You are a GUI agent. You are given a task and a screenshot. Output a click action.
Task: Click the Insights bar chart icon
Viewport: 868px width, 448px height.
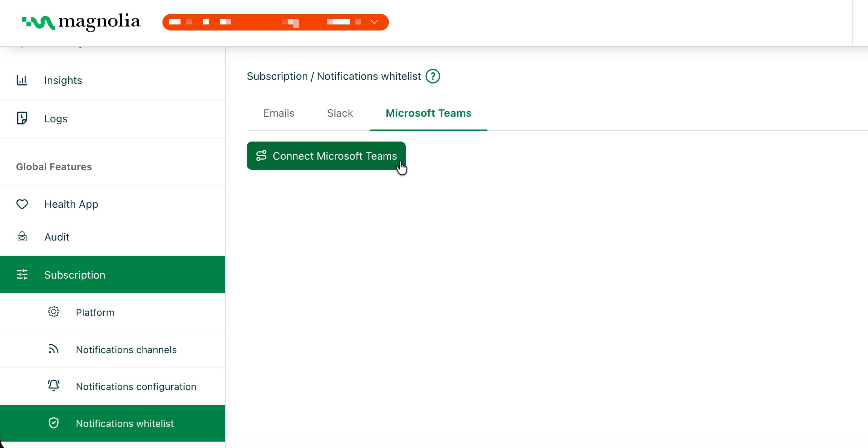click(22, 80)
